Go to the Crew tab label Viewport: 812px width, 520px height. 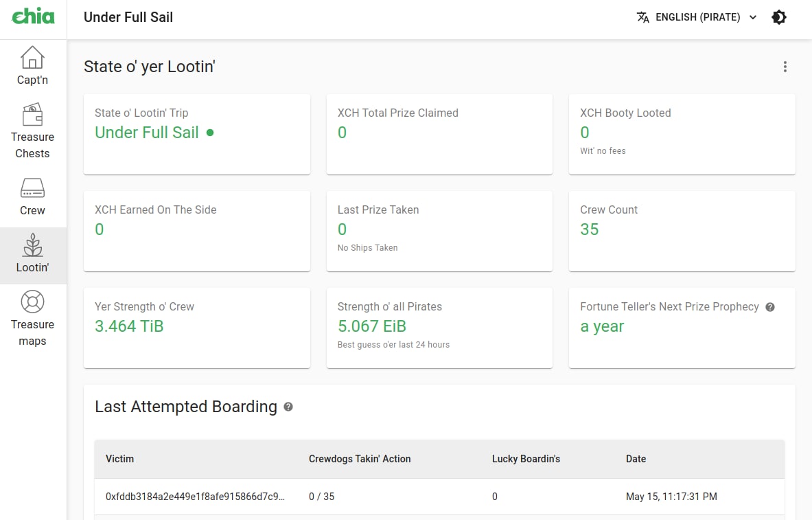[33, 210]
